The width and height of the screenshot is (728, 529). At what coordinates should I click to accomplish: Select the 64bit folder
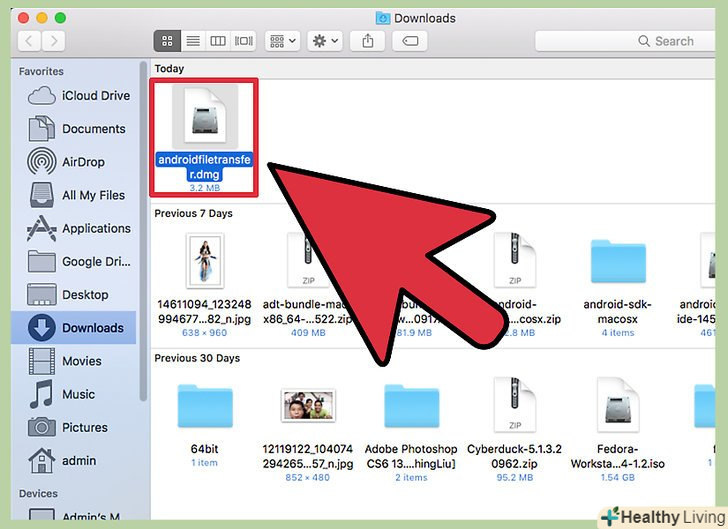click(205, 405)
